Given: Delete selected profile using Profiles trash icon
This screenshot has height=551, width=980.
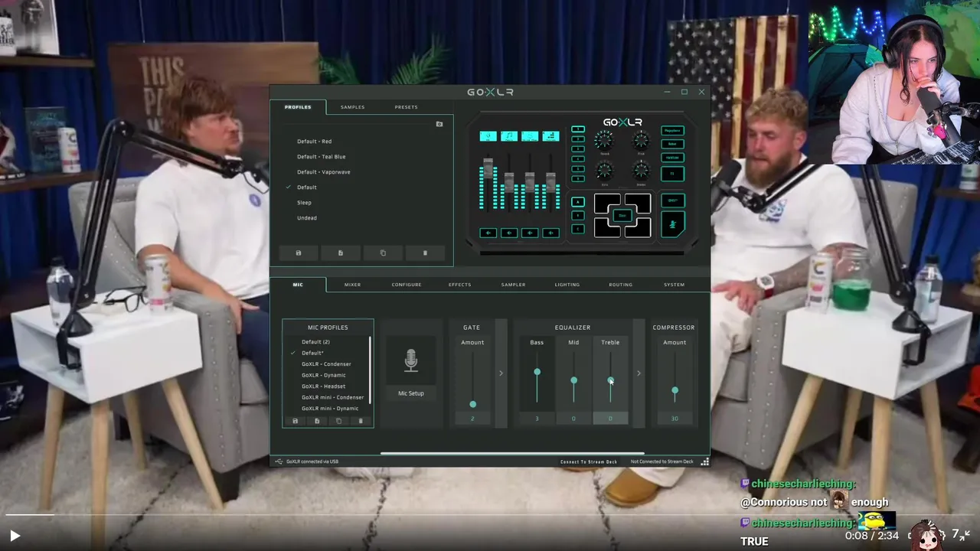Looking at the screenshot, I should (425, 253).
